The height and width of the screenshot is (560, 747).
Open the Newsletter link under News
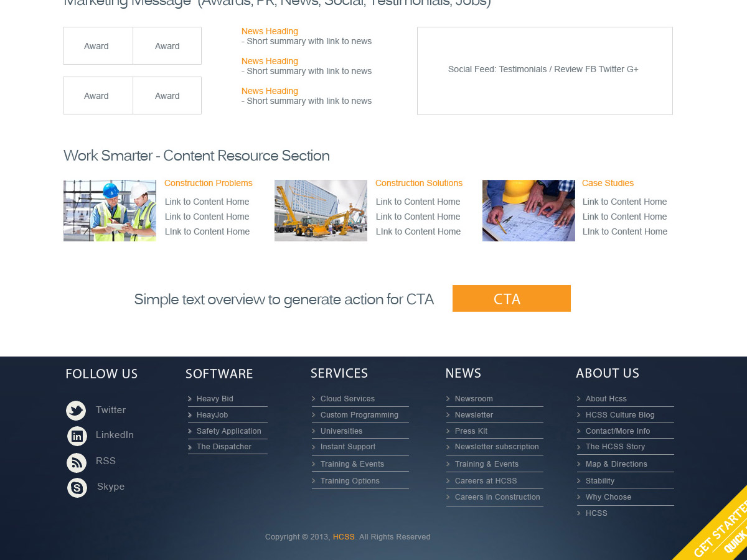474,415
